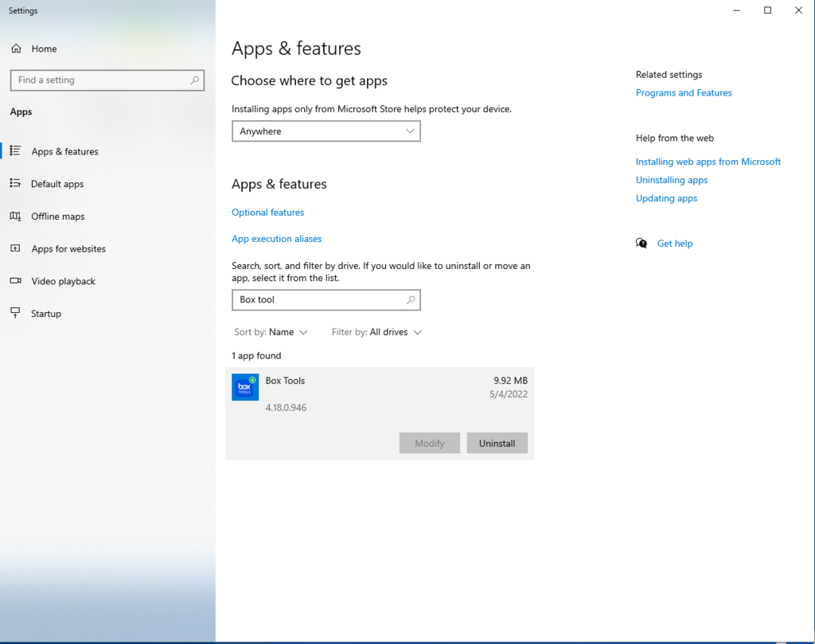This screenshot has width=815, height=644.
Task: Click the Video playback sidebar icon
Action: pyautogui.click(x=15, y=281)
